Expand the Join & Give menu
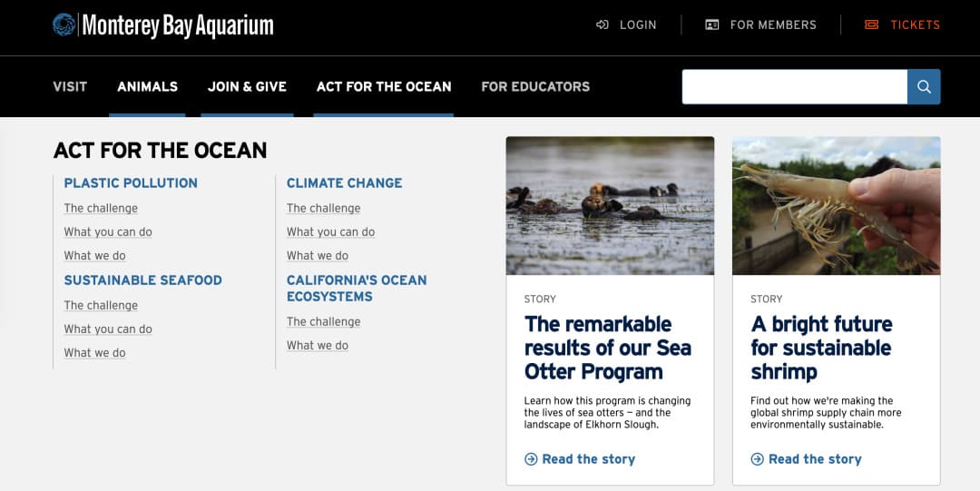The height and width of the screenshot is (491, 980). 247,86
